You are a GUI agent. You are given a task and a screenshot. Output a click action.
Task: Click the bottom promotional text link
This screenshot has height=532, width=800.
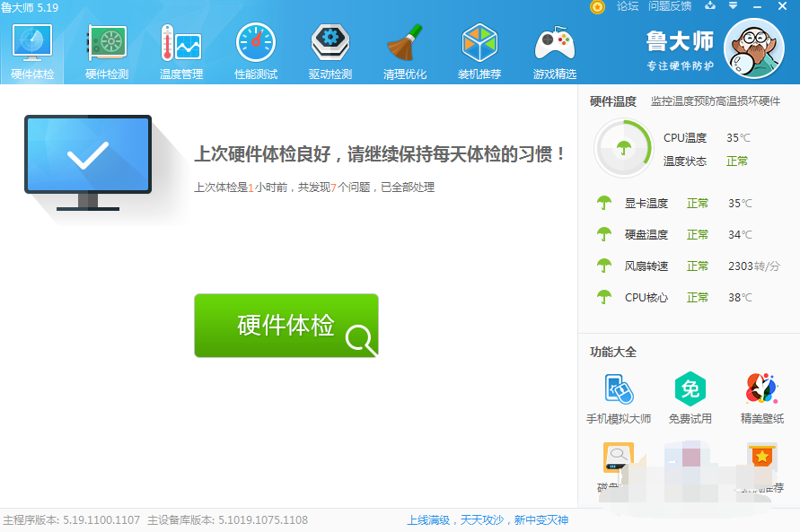click(x=488, y=520)
